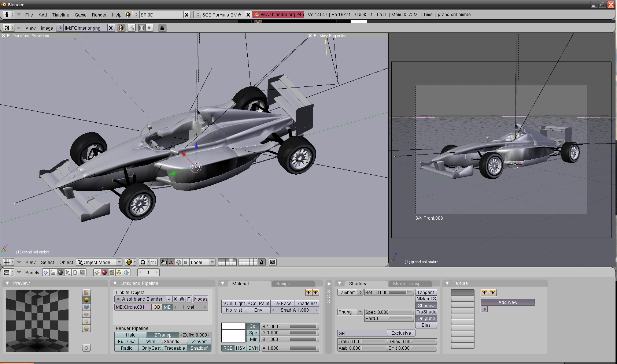Click the pack image icon in image header
The width and height of the screenshot is (617, 364).
(121, 28)
